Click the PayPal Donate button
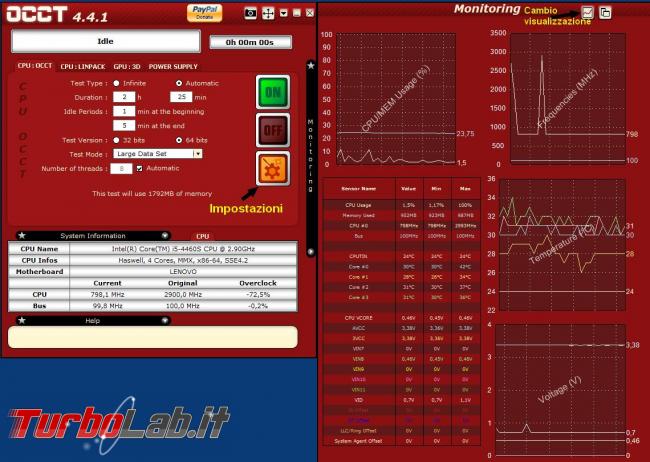650x462 pixels. [x=204, y=13]
